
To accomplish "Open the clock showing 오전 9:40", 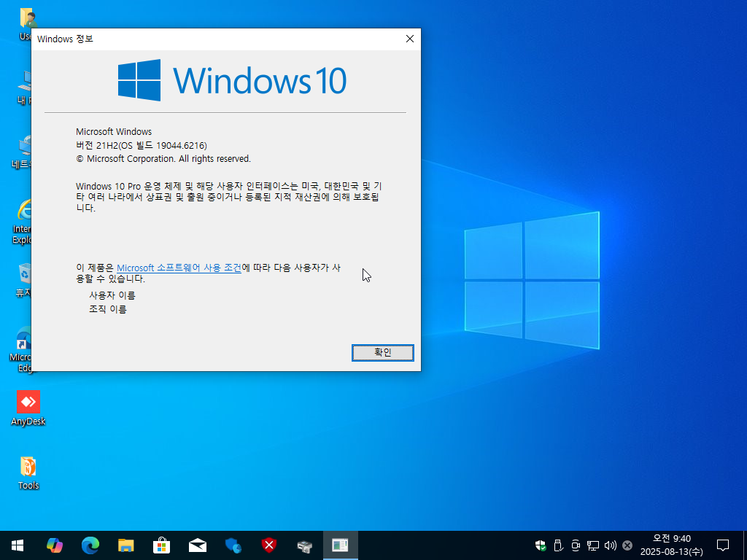I will tap(671, 545).
